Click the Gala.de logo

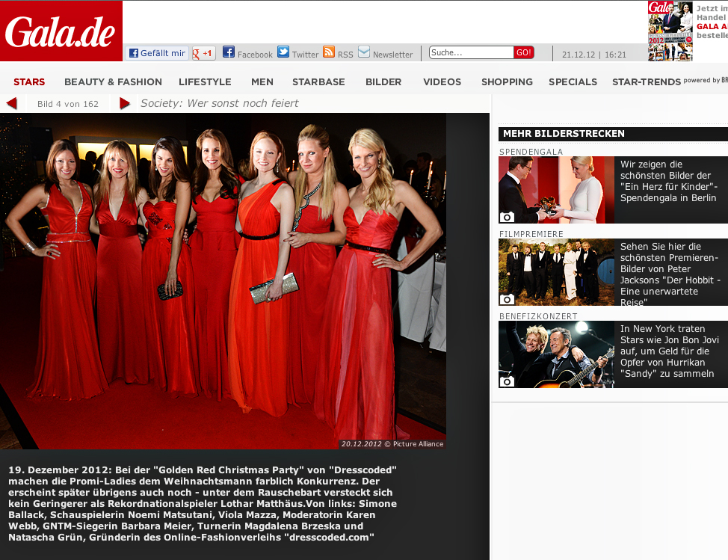pyautogui.click(x=61, y=31)
